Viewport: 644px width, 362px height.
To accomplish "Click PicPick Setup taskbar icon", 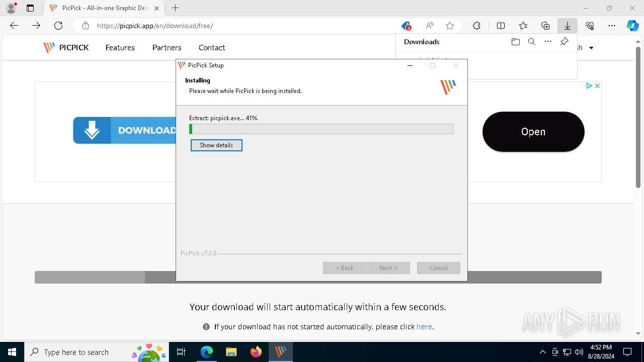I will (281, 352).
